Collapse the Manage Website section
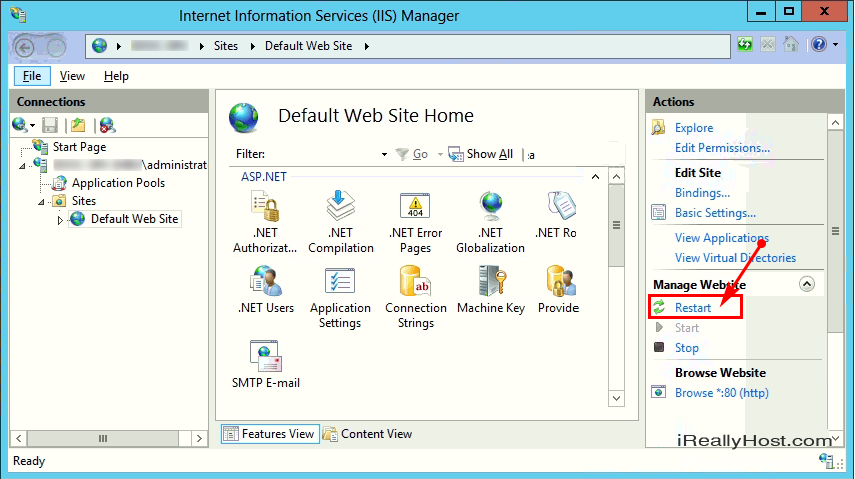 [x=806, y=284]
